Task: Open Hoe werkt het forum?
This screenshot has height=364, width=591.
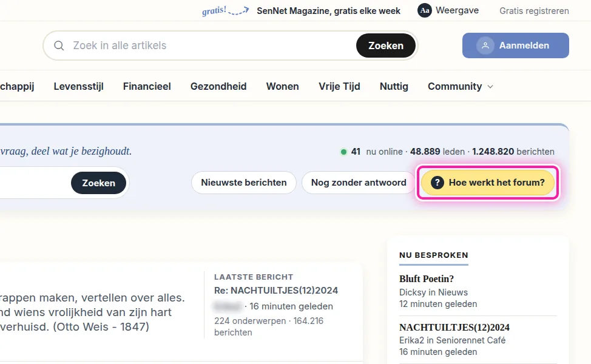Action: [488, 183]
